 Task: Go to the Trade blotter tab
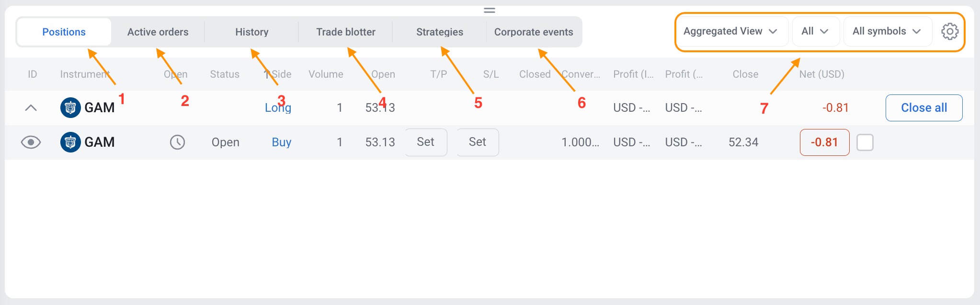point(345,32)
